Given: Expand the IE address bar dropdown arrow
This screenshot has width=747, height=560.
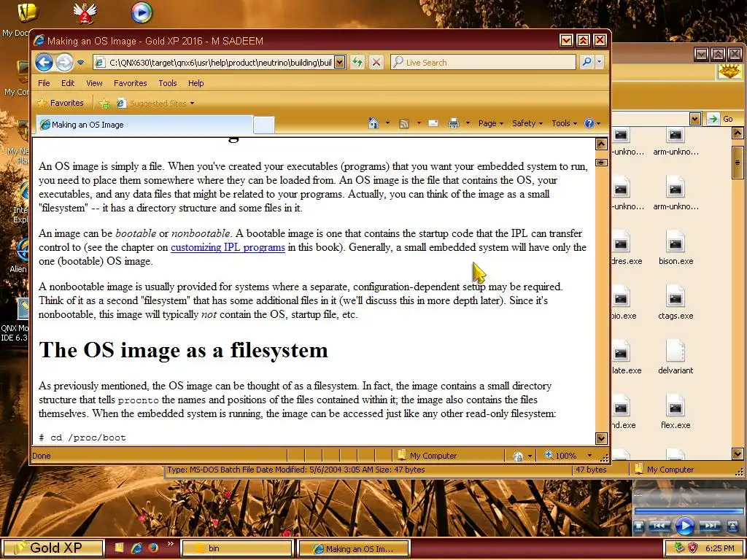Looking at the screenshot, I should click(x=340, y=63).
